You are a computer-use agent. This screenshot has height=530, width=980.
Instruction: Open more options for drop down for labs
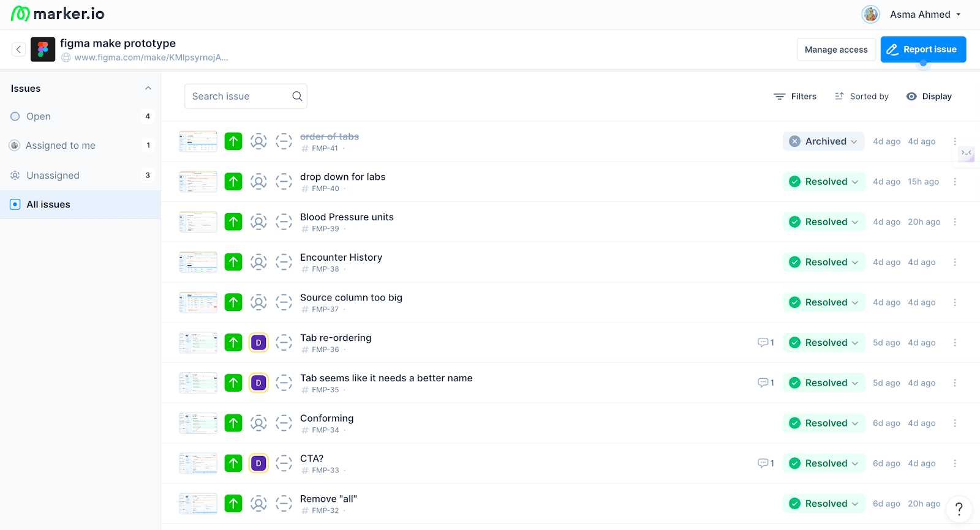click(x=955, y=182)
